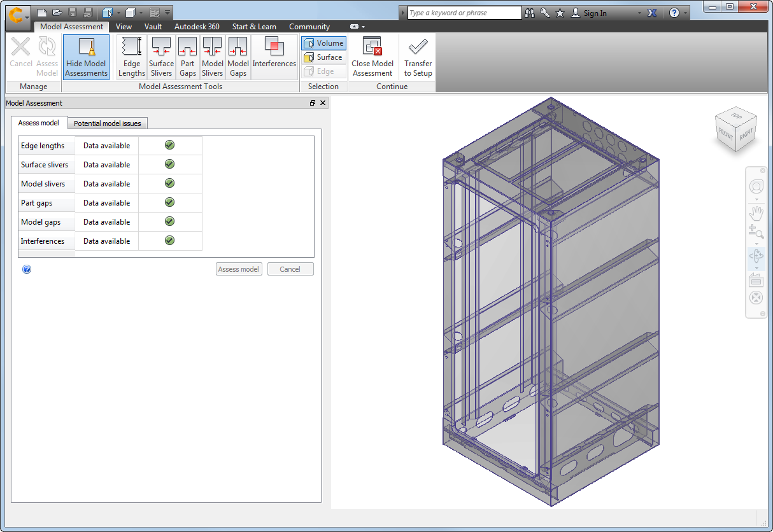Close the Model Assessment panel
Image resolution: width=773 pixels, height=532 pixels.
click(323, 103)
